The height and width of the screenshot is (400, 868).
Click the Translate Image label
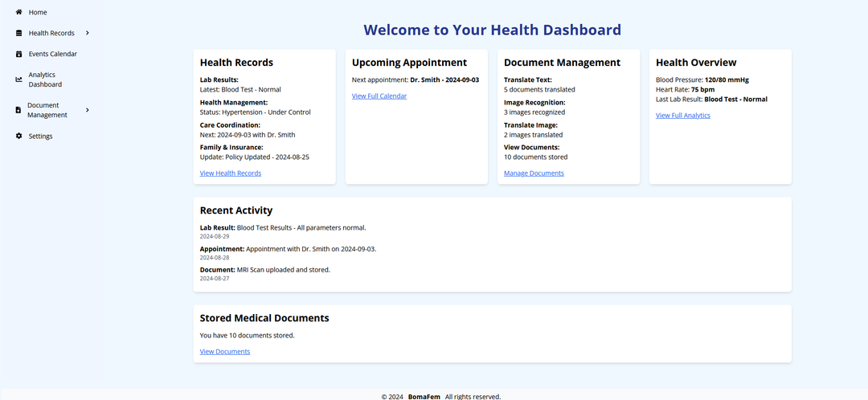tap(531, 125)
